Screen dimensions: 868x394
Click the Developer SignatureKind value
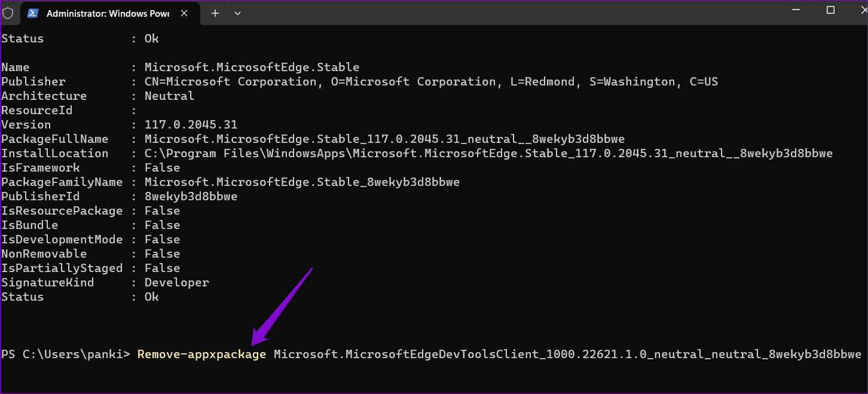(x=176, y=282)
